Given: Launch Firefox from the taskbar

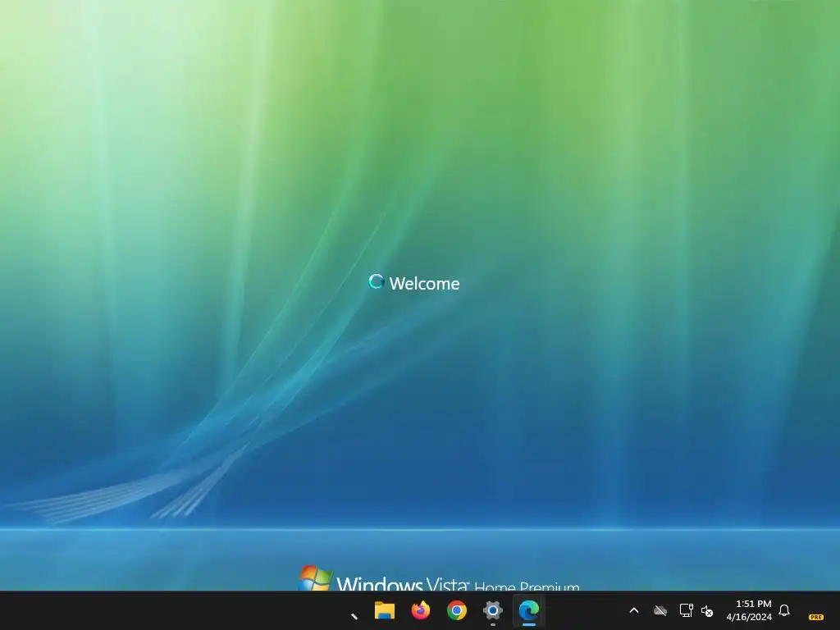Looking at the screenshot, I should pyautogui.click(x=421, y=610).
